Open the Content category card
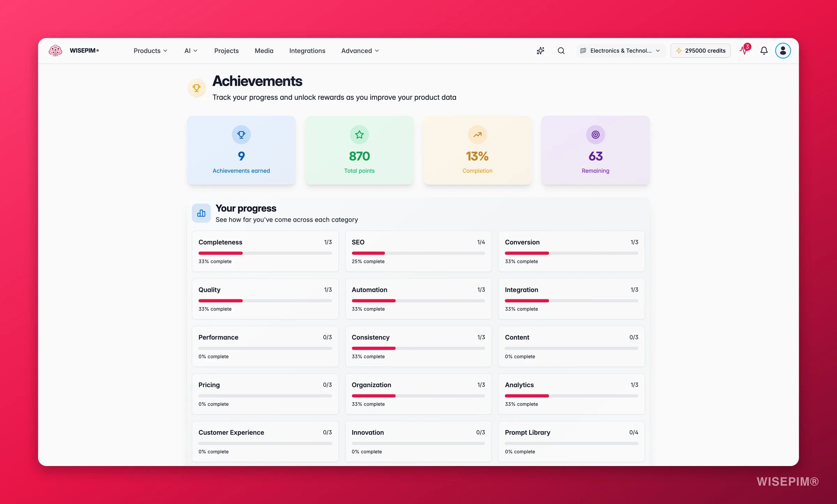This screenshot has height=504, width=837. 571,346
